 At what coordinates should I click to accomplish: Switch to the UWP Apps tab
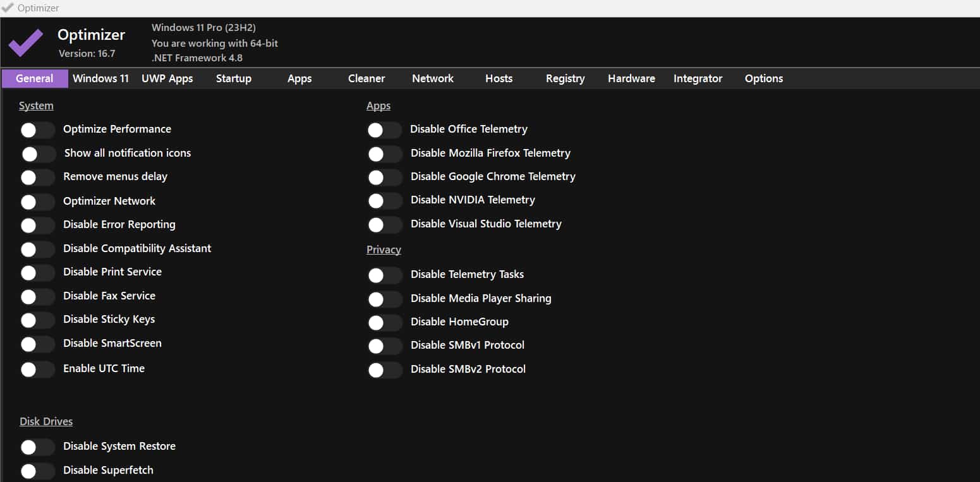click(x=167, y=78)
